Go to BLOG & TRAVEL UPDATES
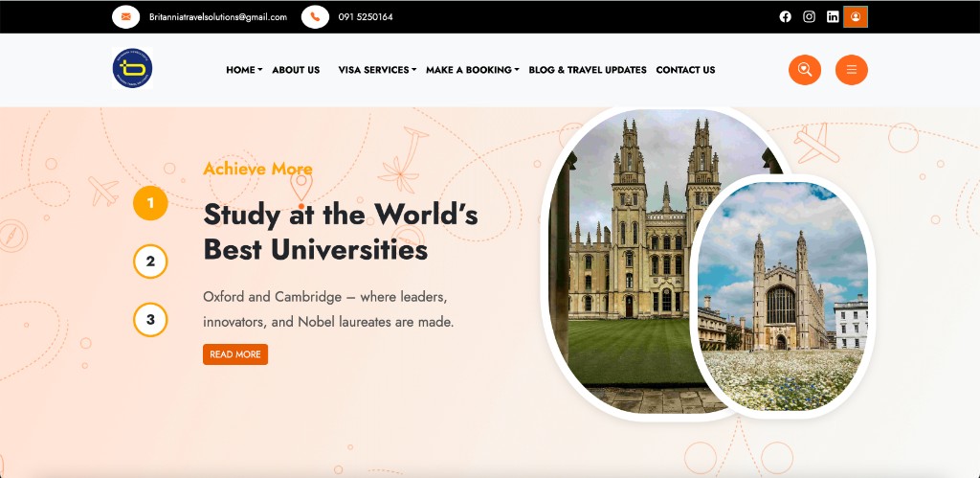 point(588,70)
